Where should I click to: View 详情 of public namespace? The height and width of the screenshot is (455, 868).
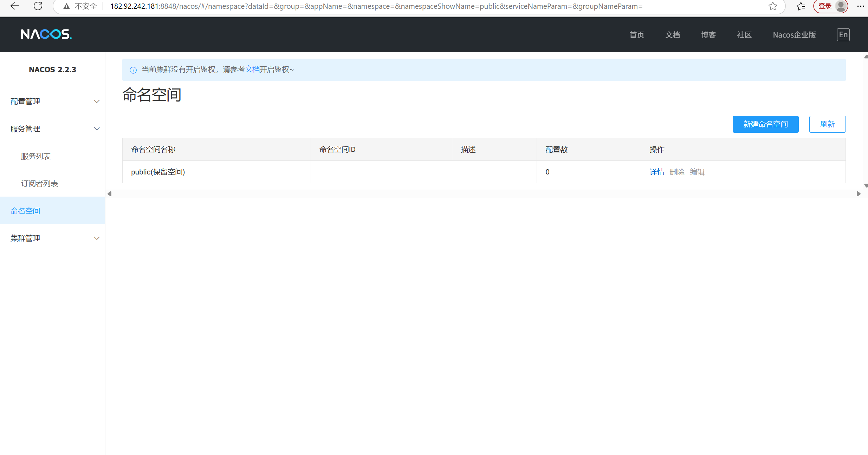[x=657, y=172]
